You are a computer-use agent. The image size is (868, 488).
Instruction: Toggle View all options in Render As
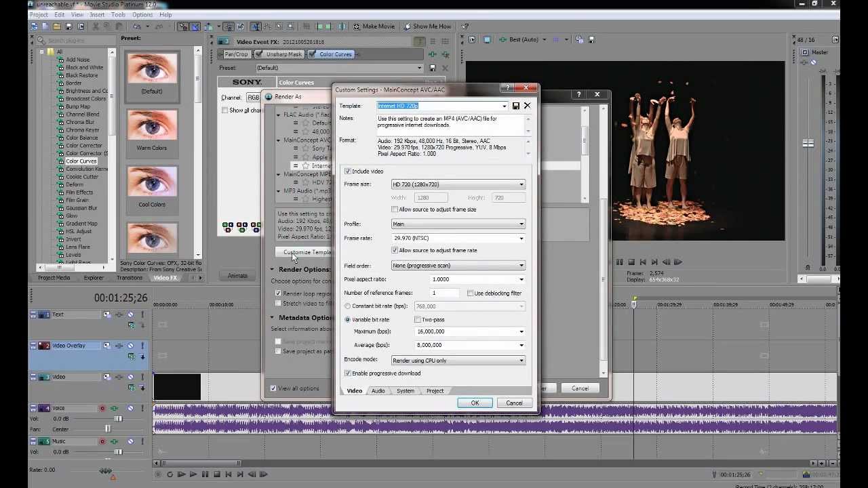(273, 388)
